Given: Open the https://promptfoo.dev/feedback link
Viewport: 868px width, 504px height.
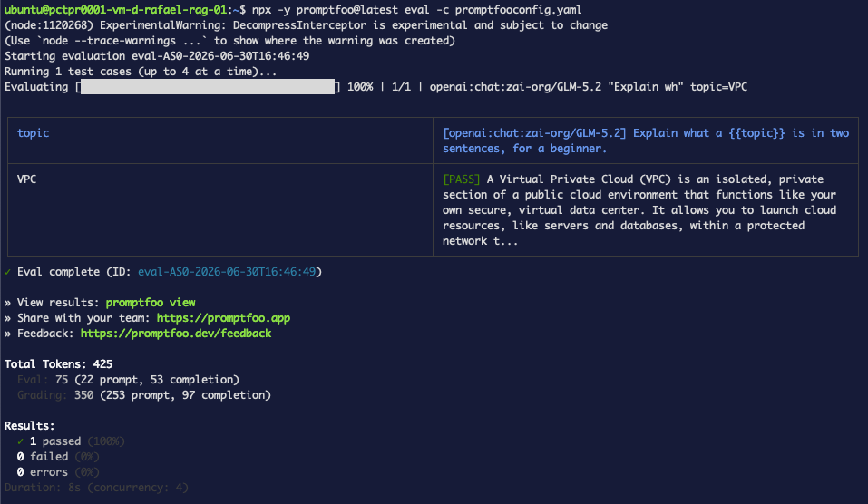Looking at the screenshot, I should (176, 334).
